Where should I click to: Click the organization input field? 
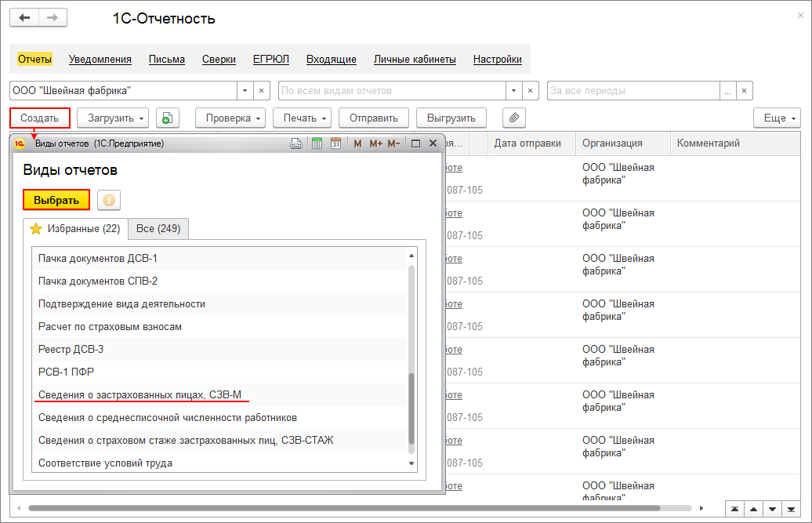click(x=123, y=91)
